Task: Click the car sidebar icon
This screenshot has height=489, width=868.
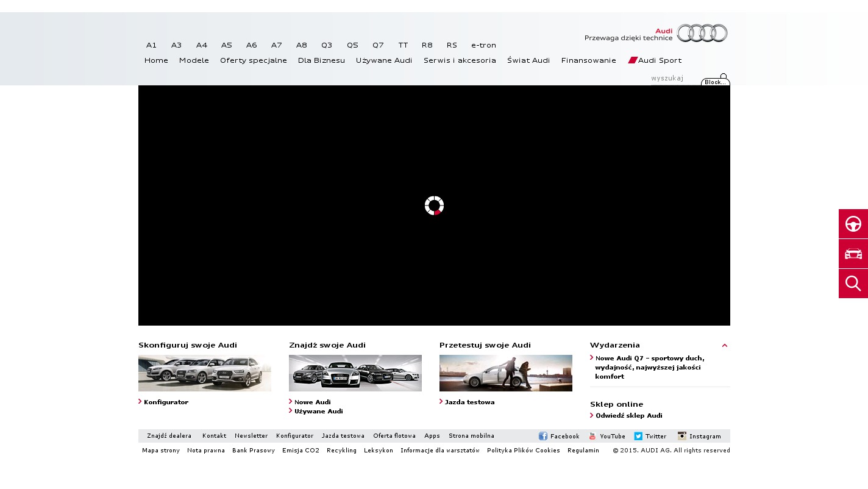Action: [853, 254]
